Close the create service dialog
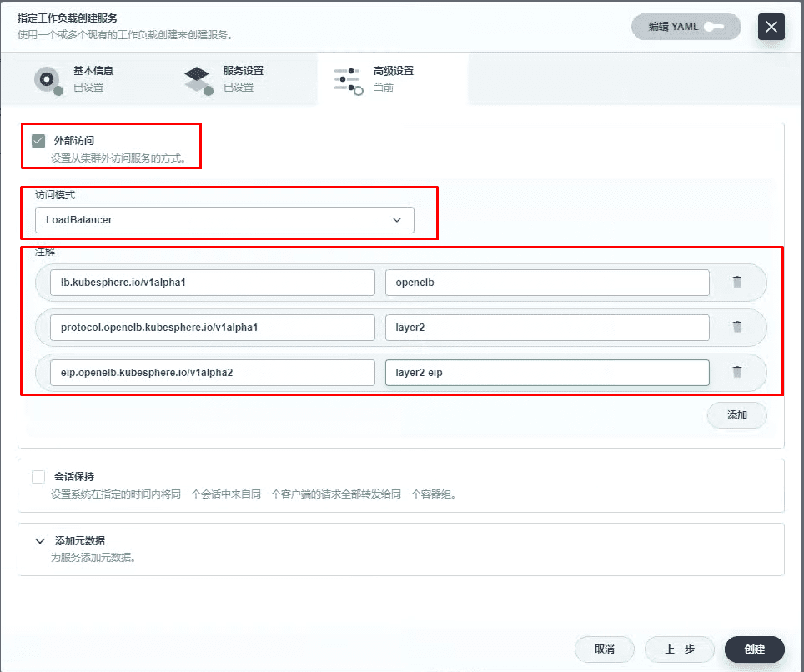The image size is (804, 672). pyautogui.click(x=771, y=27)
